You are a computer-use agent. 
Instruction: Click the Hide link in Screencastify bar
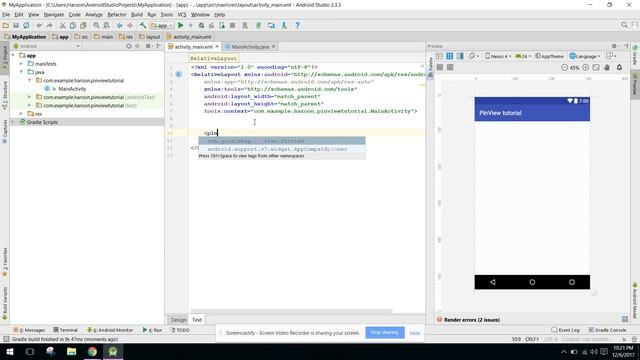[x=415, y=333]
